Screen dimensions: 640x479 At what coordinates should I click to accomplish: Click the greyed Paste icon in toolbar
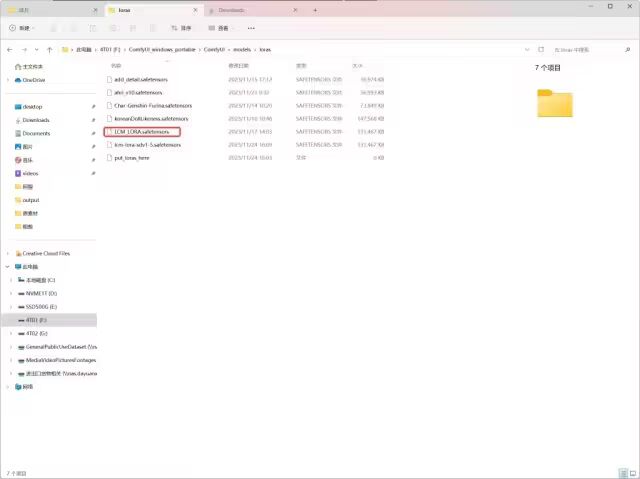(x=93, y=28)
